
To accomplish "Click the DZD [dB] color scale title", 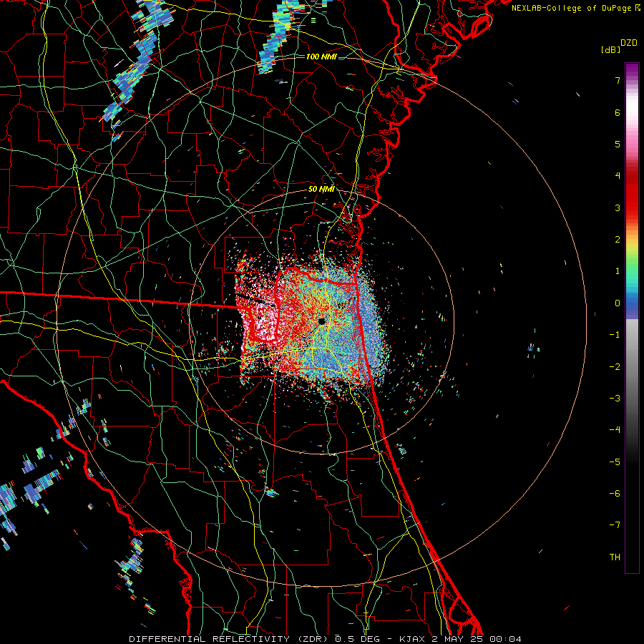I will [x=619, y=46].
